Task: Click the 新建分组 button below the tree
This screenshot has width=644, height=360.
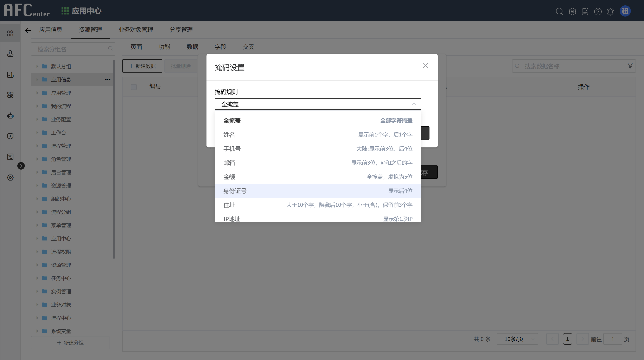Action: pos(70,343)
